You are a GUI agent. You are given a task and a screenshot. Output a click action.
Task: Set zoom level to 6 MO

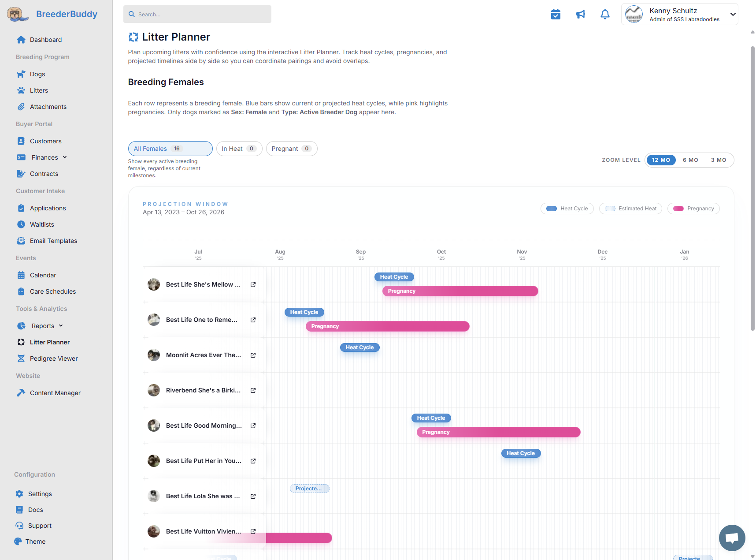coord(690,160)
